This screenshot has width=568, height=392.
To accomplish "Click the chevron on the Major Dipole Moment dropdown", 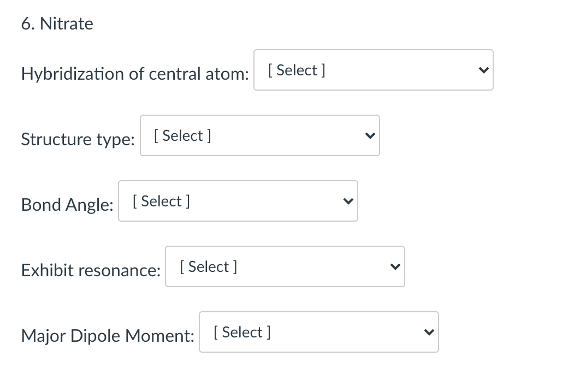I will pyautogui.click(x=428, y=332).
